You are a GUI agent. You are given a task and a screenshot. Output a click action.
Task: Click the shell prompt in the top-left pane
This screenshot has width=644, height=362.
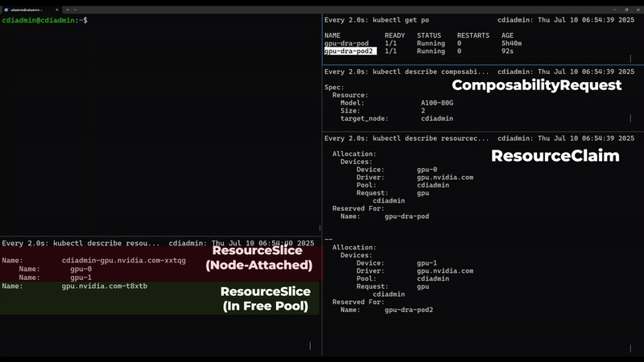point(44,19)
